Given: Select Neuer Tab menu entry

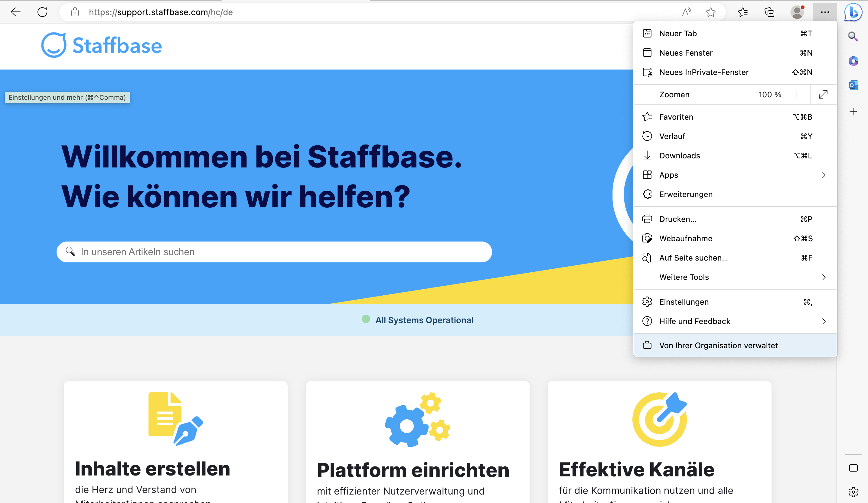Looking at the screenshot, I should 735,33.
